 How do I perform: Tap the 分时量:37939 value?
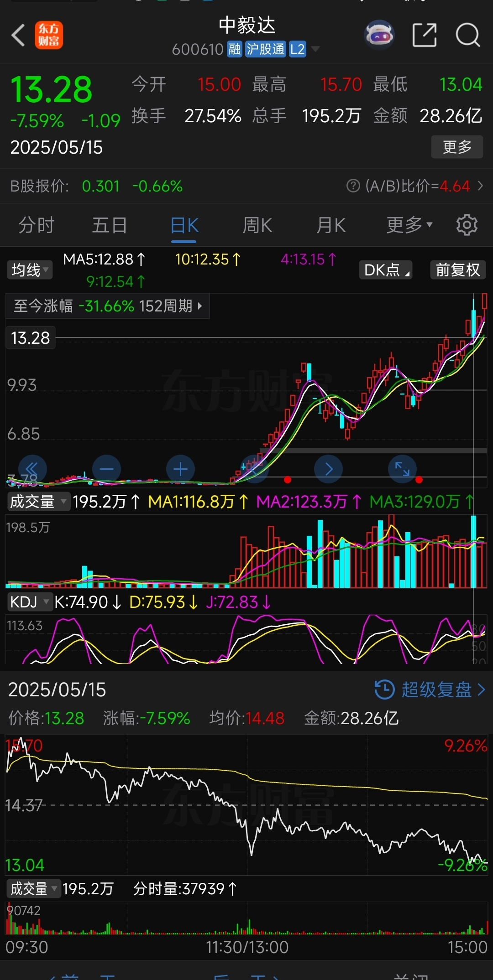(x=185, y=889)
